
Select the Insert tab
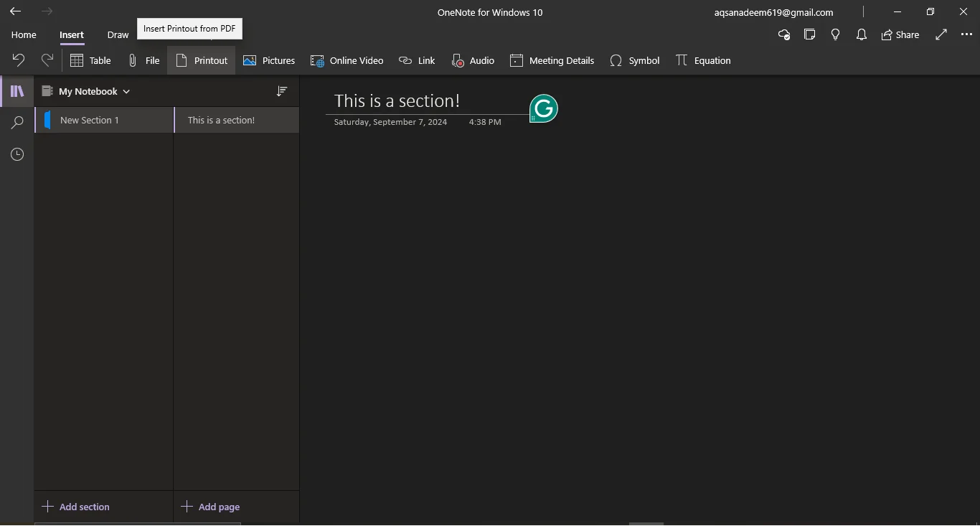72,34
